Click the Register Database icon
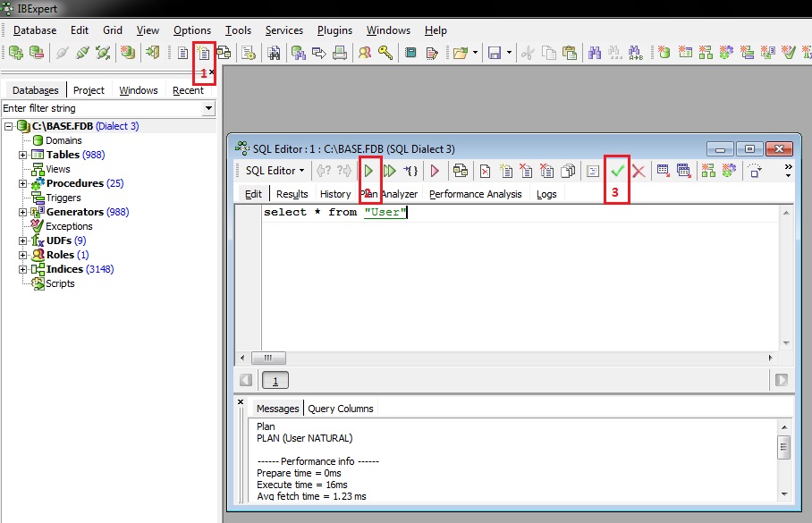The height and width of the screenshot is (523, 812). 15,53
